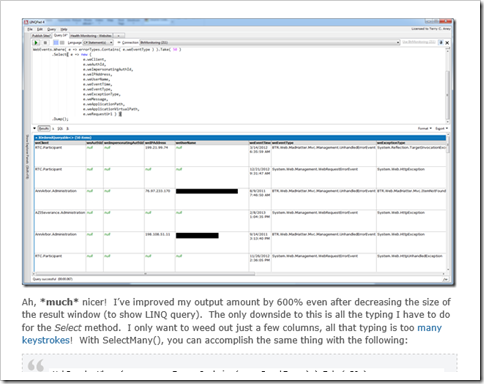Screen dimensions: 484x384
Task: Open the Help menu in LINQPad
Action: (x=64, y=29)
